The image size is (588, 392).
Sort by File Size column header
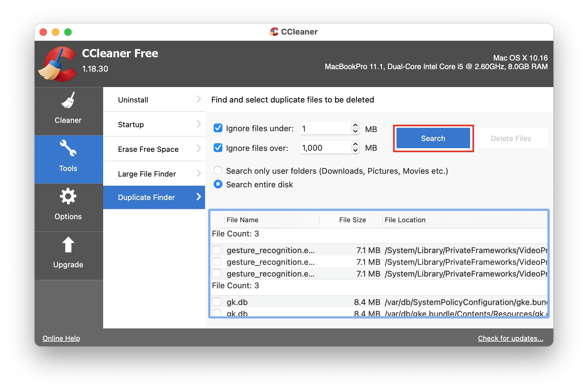(351, 220)
